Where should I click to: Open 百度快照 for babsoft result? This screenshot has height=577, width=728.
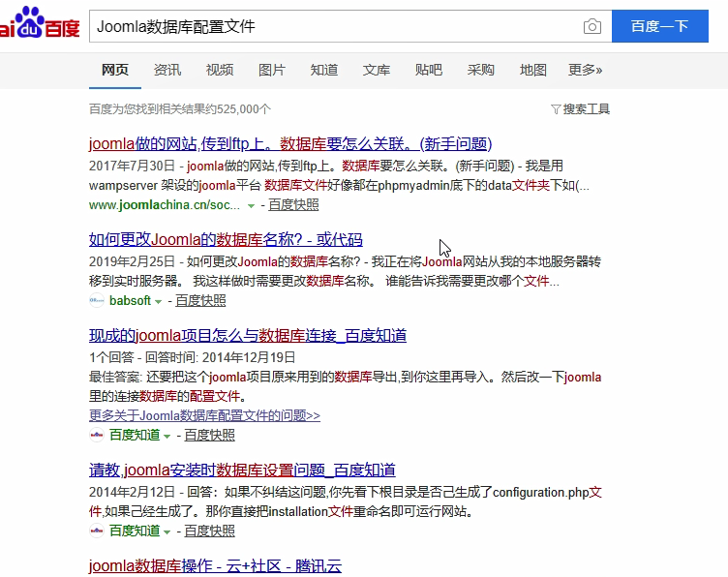tap(200, 301)
